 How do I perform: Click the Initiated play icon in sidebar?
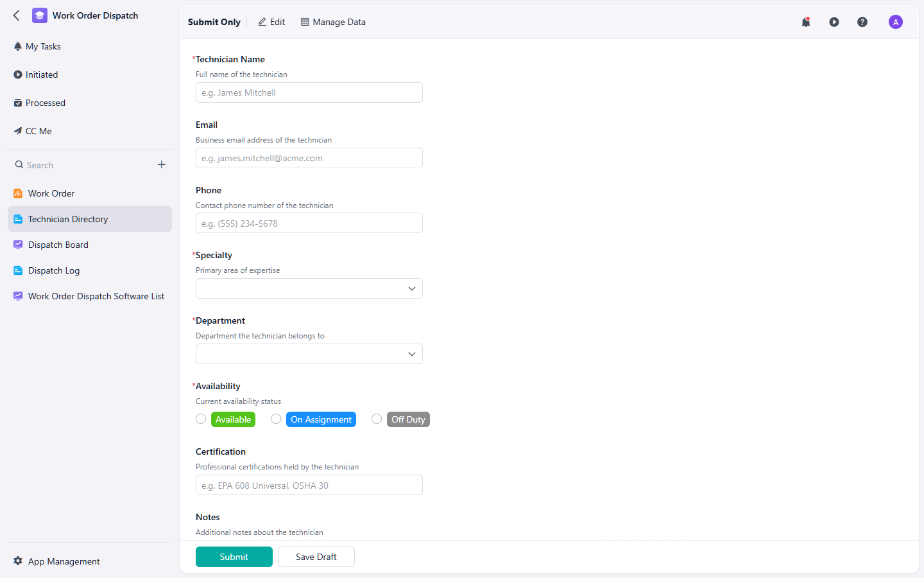18,74
